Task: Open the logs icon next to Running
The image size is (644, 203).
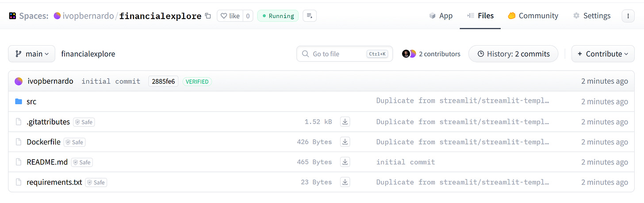Action: (310, 16)
